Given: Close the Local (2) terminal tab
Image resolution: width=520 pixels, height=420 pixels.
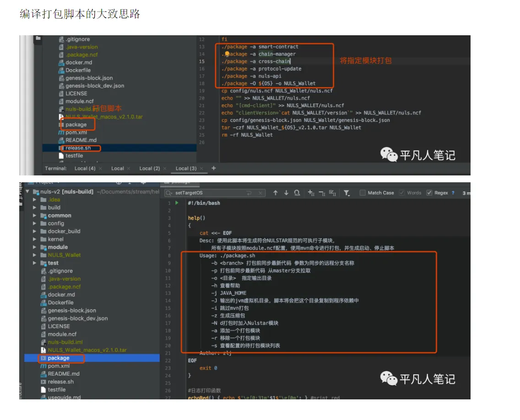Looking at the screenshot, I should tap(165, 169).
